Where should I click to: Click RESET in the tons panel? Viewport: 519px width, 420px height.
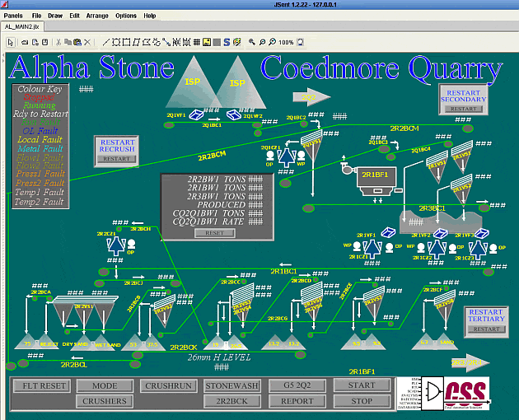[215, 233]
